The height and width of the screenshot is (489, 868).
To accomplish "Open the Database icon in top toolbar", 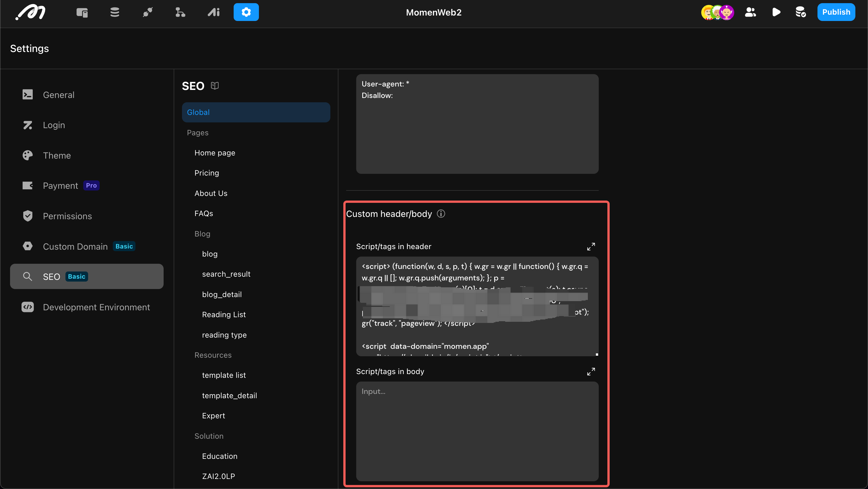I will [115, 12].
